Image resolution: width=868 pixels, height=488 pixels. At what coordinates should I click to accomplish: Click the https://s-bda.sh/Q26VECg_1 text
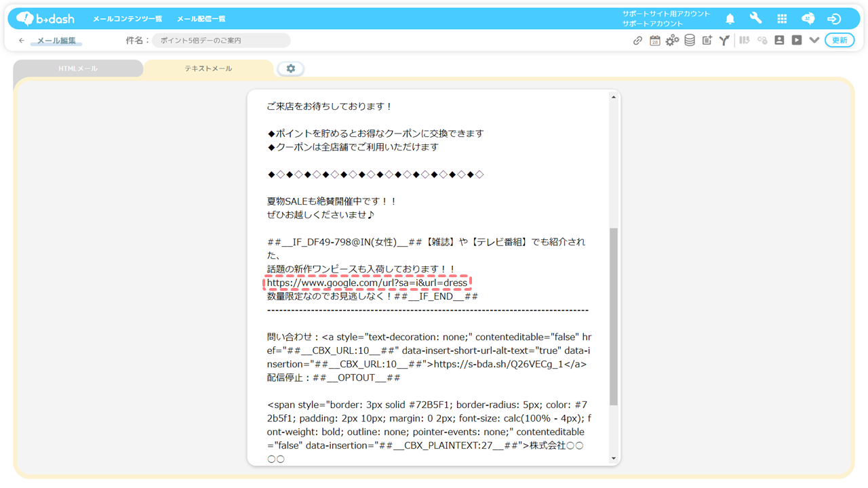coord(497,364)
